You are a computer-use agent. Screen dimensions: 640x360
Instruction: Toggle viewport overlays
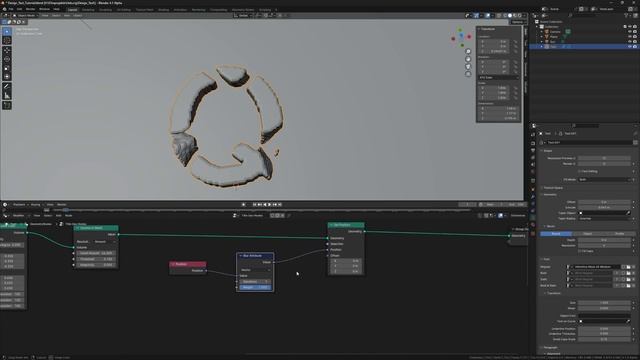pyautogui.click(x=488, y=16)
